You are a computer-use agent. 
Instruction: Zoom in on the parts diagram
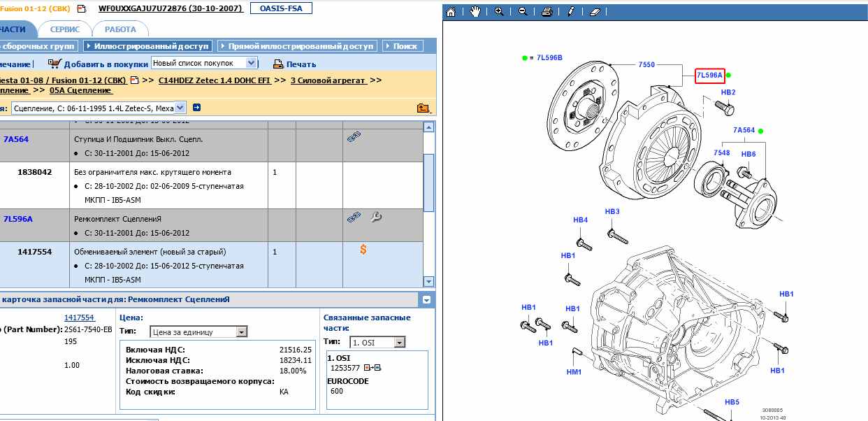pos(499,12)
